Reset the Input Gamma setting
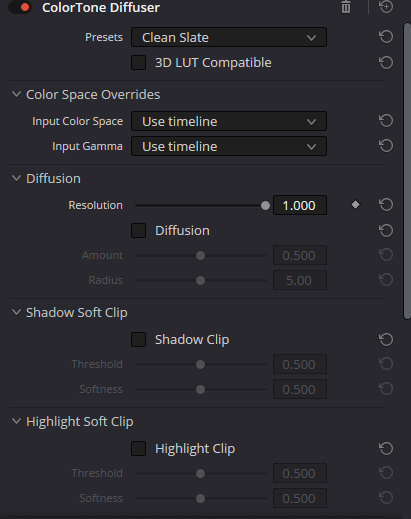 [386, 146]
